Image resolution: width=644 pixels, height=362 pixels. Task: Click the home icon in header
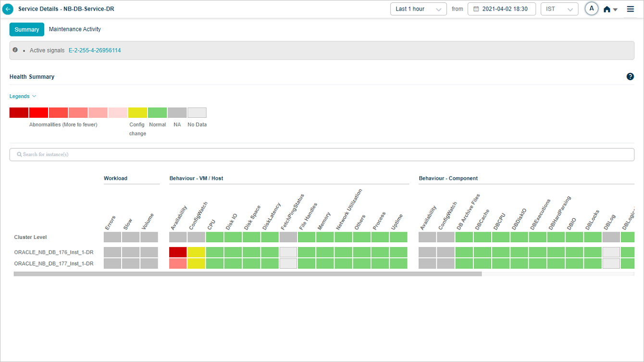point(607,9)
